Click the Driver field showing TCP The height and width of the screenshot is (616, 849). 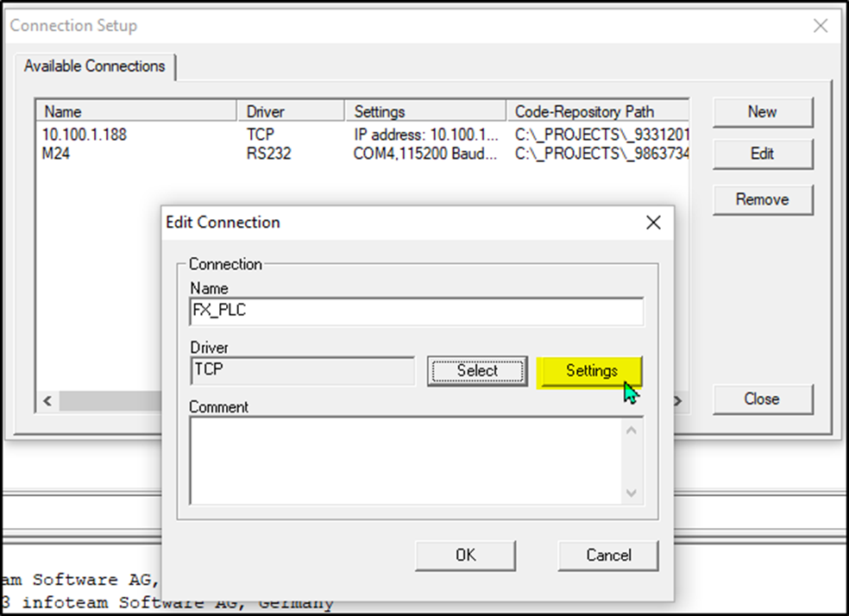[303, 371]
